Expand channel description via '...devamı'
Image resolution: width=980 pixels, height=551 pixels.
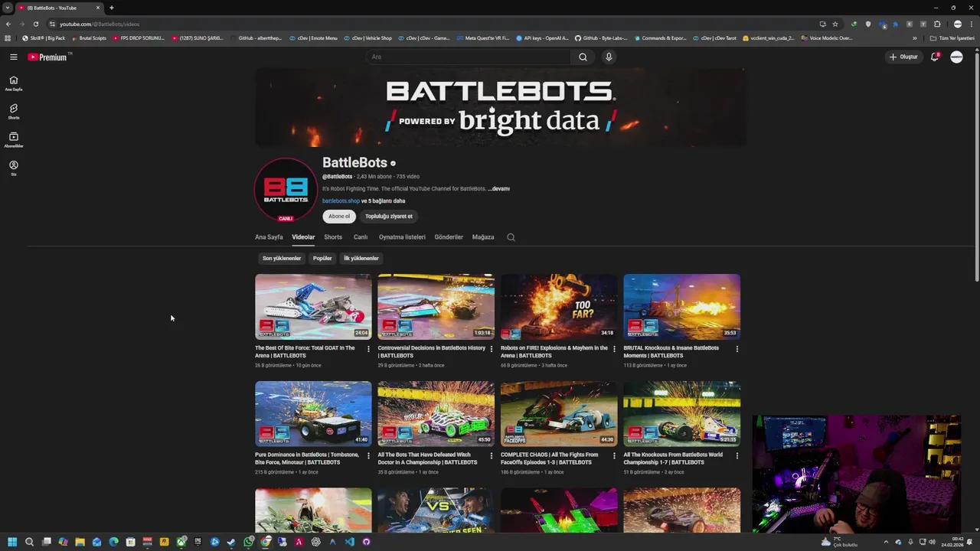click(x=498, y=189)
